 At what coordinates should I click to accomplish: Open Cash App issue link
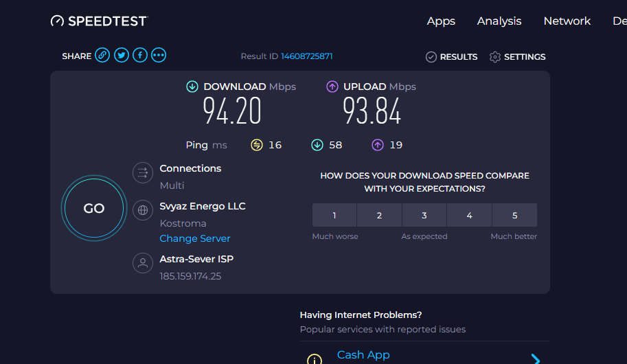(x=363, y=355)
